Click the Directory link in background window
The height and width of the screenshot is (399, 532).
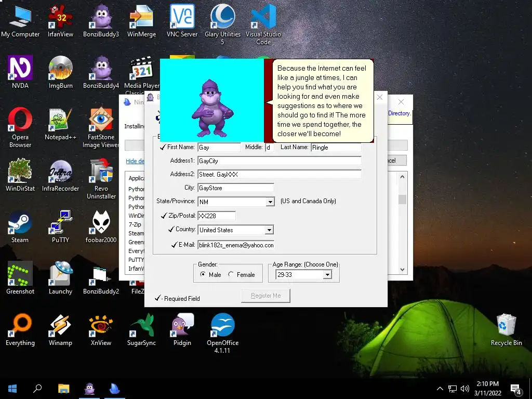400,113
